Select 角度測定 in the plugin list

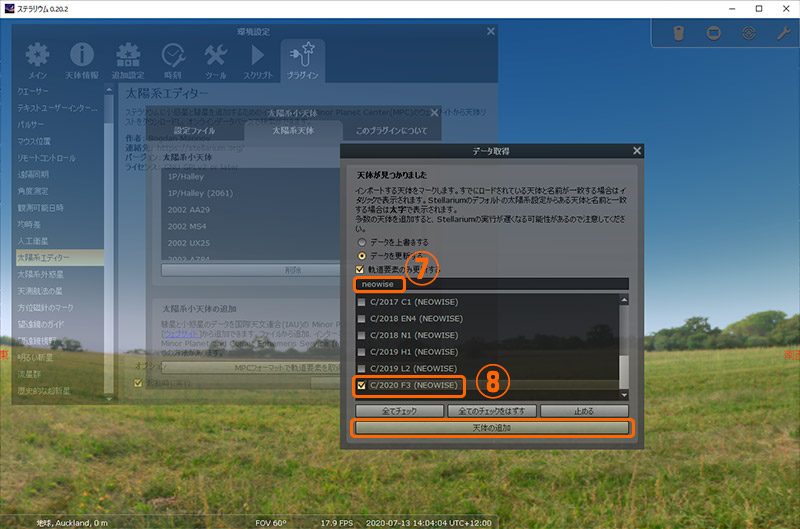(x=60, y=191)
